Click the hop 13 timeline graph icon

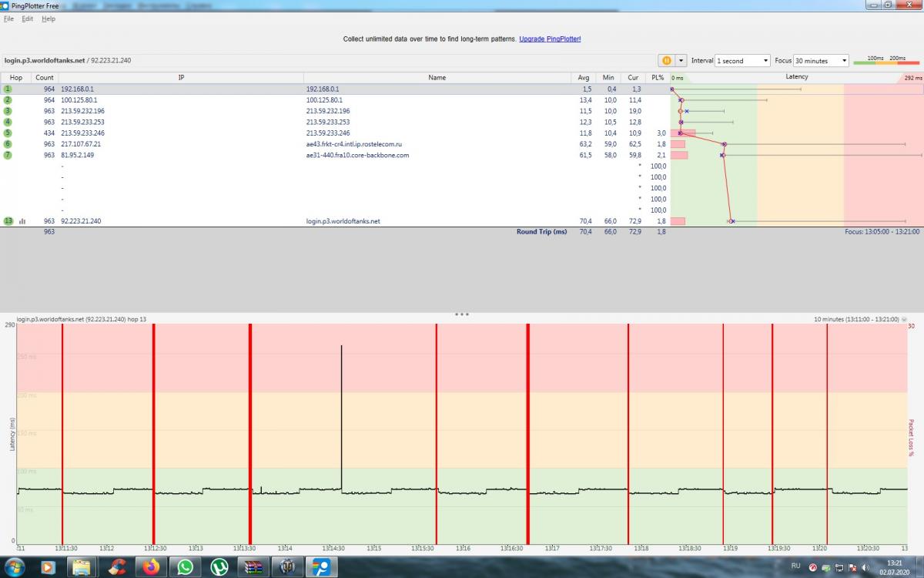[x=22, y=221]
